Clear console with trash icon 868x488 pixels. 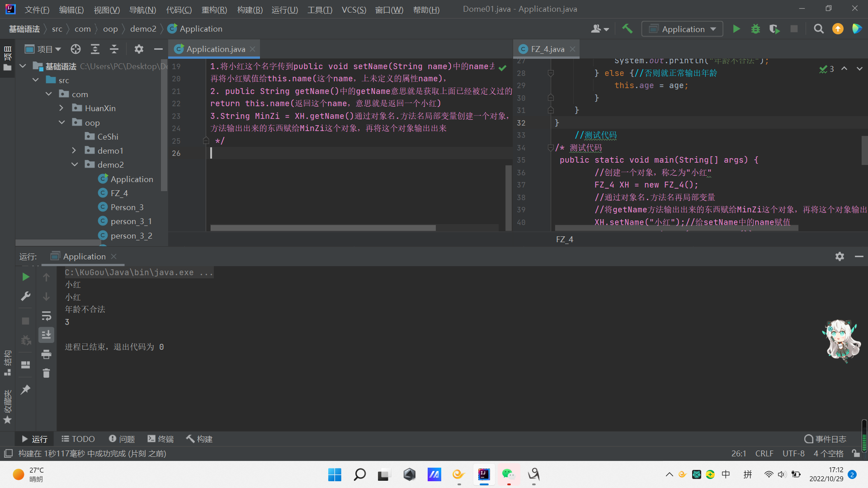pos(46,373)
